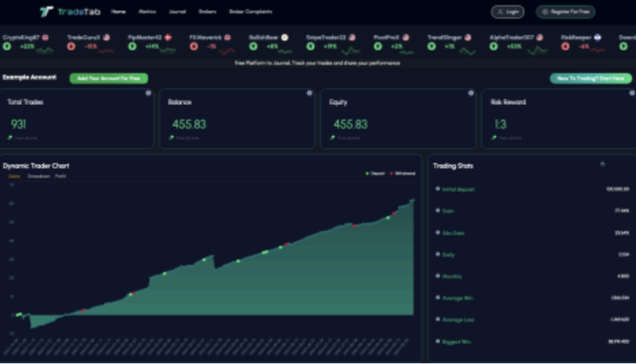Open the Broker Complaints page
The width and height of the screenshot is (636, 364).
pyautogui.click(x=250, y=12)
